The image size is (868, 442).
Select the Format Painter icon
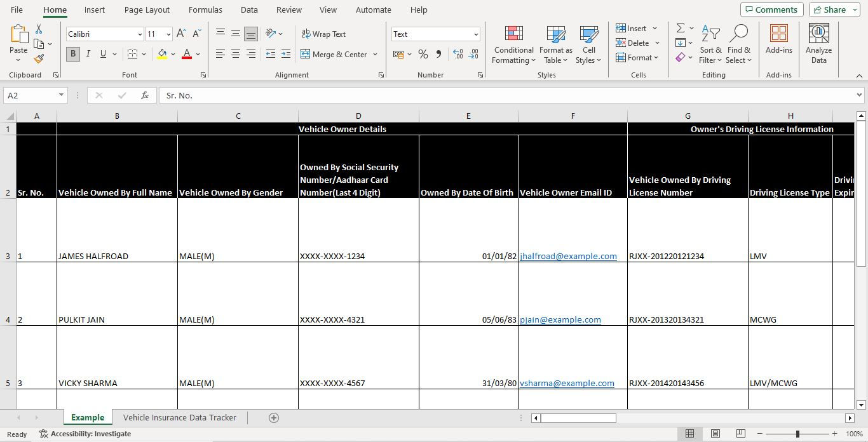(x=38, y=60)
